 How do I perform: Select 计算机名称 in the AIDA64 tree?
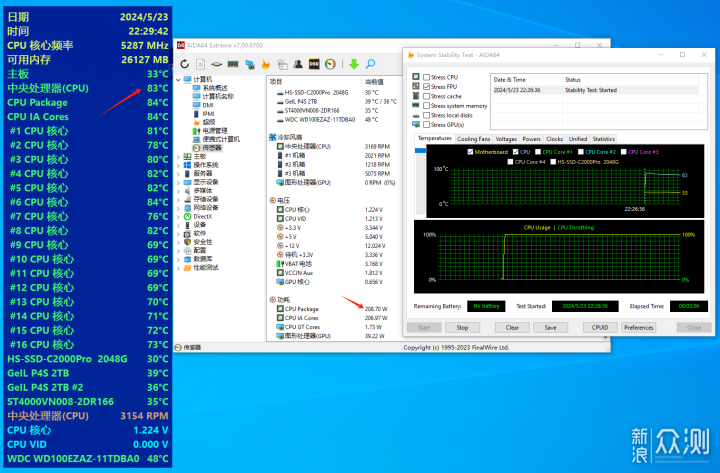(218, 96)
